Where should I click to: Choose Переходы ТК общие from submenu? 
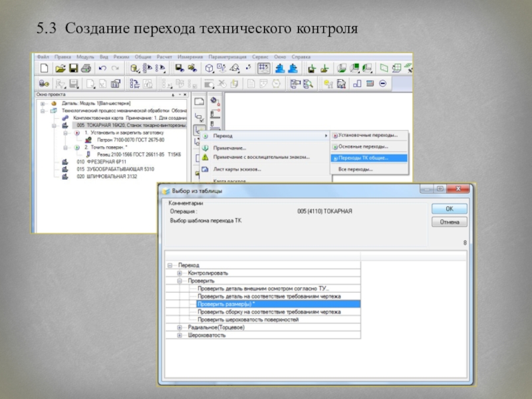[x=363, y=158]
